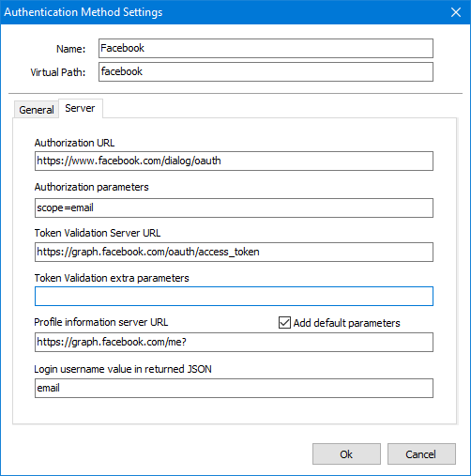Image resolution: width=471 pixels, height=476 pixels.
Task: Click the Name: label
Action: click(70, 49)
